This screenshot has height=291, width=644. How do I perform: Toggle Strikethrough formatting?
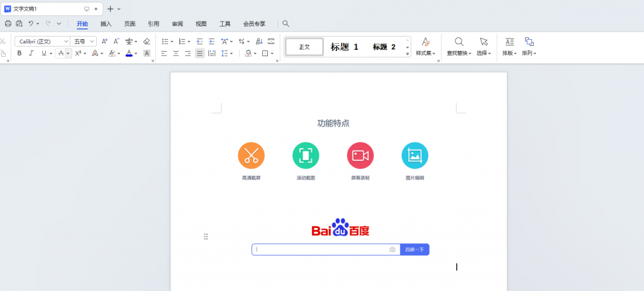[x=61, y=53]
